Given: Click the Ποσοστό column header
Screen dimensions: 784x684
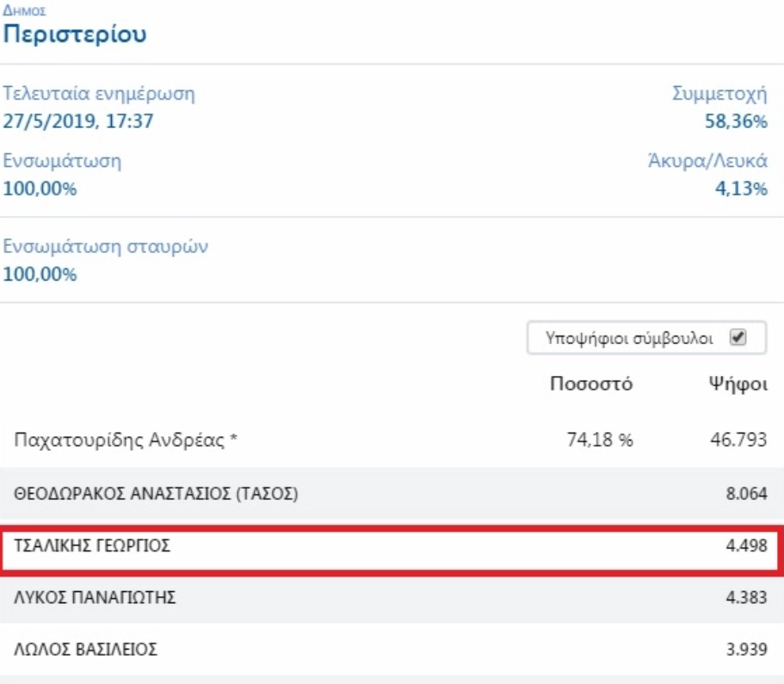Looking at the screenshot, I should (591, 384).
